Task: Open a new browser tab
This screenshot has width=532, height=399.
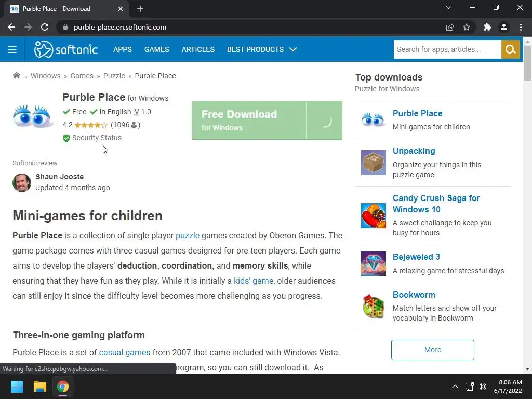Action: (140, 9)
